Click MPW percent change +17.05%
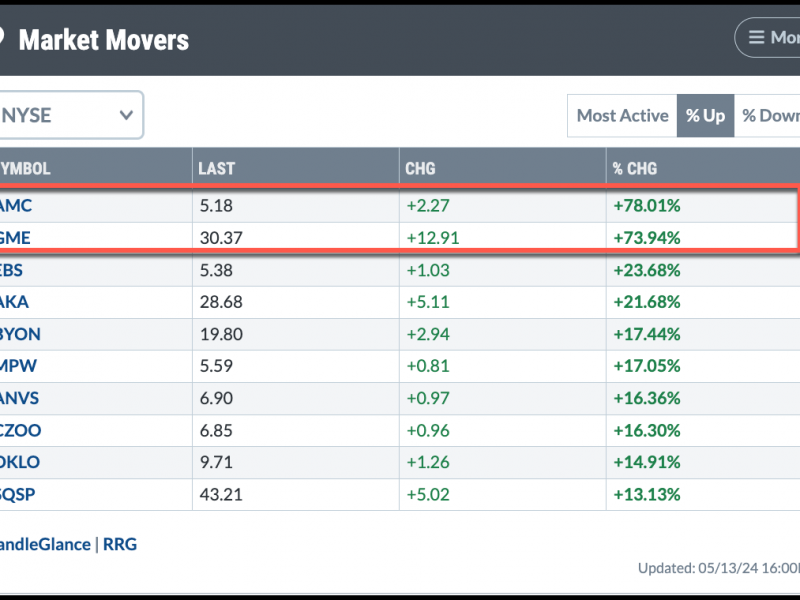Screen dimensions: 800x600 [x=646, y=366]
